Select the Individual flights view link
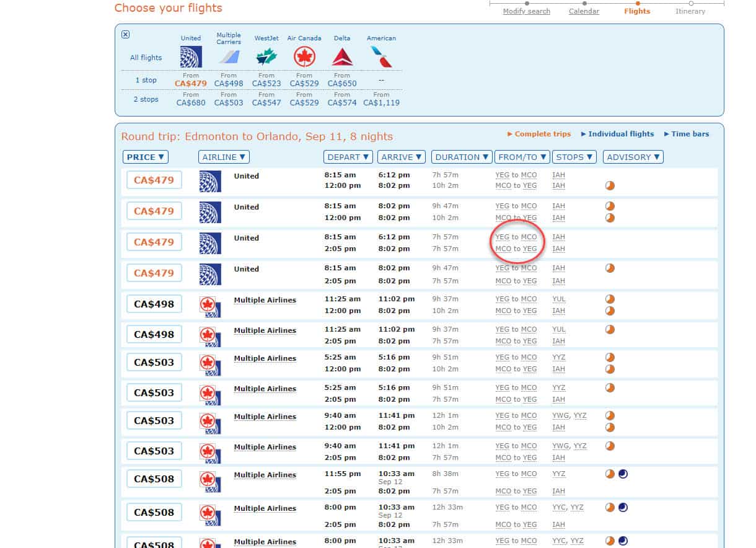 click(618, 133)
